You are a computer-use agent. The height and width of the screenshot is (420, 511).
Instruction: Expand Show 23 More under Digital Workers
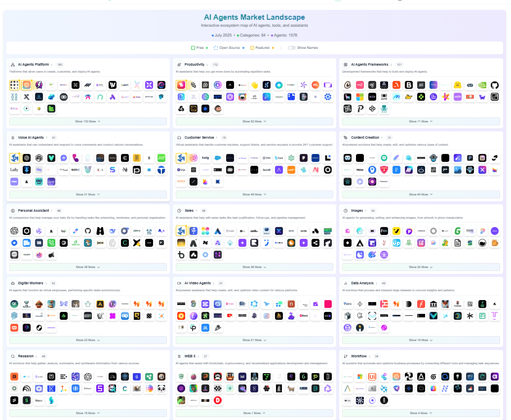[88, 340]
